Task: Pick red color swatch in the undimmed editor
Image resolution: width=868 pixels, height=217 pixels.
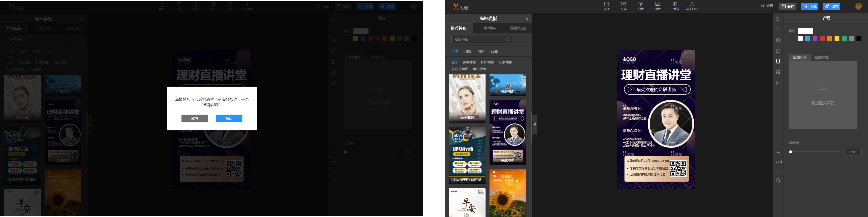Action: pos(822,39)
